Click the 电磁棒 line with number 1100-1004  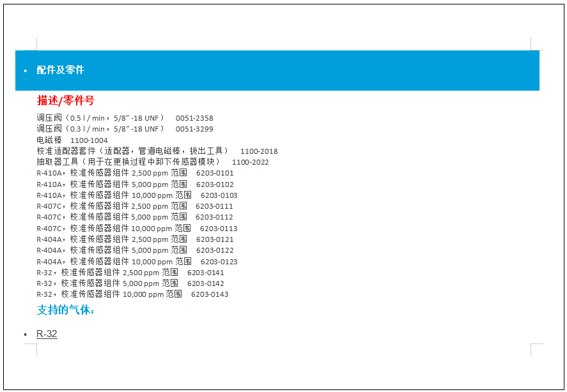click(x=72, y=140)
